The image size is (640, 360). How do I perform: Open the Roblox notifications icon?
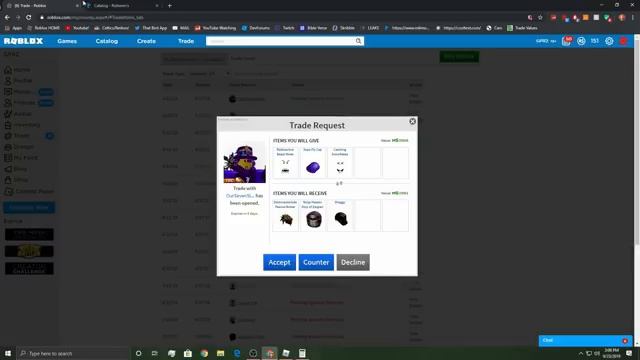tap(567, 41)
